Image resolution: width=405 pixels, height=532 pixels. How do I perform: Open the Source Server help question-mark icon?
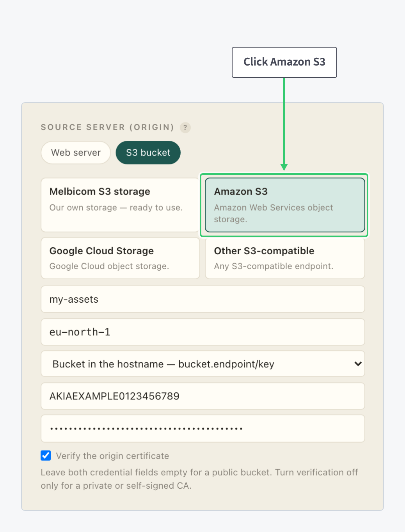[185, 128]
